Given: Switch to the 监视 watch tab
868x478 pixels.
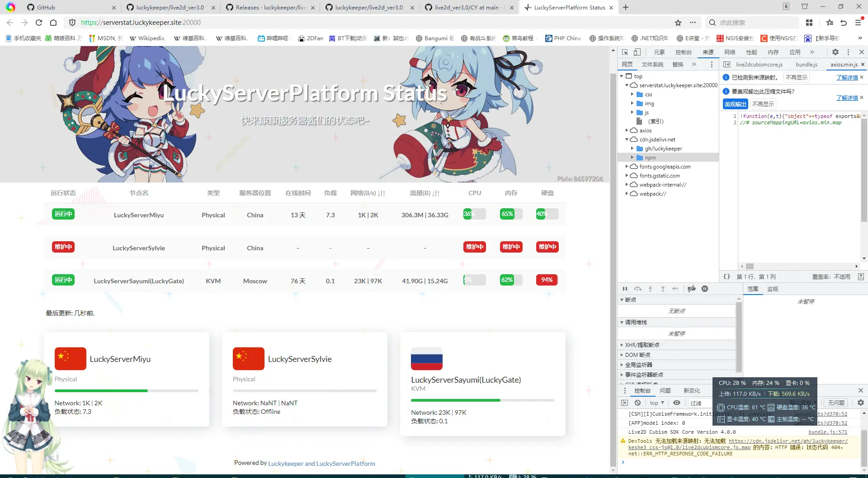Looking at the screenshot, I should (773, 289).
